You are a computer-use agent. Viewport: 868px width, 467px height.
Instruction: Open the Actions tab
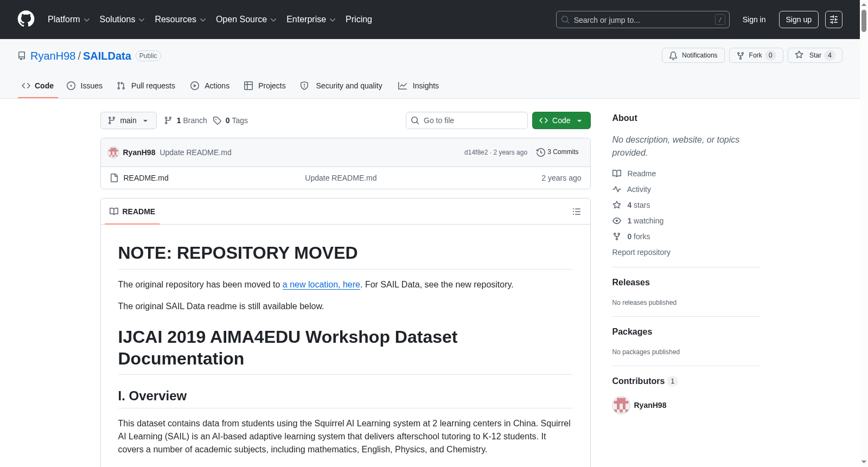pos(210,86)
